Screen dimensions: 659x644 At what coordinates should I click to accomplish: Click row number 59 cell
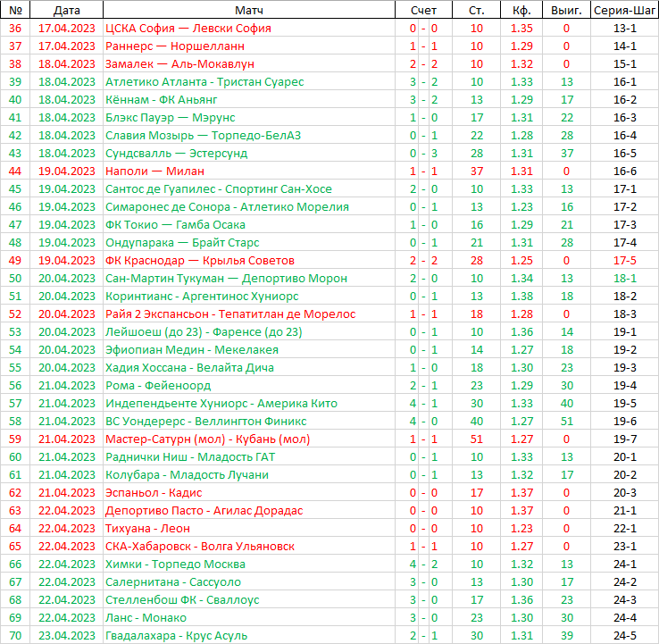pyautogui.click(x=15, y=439)
